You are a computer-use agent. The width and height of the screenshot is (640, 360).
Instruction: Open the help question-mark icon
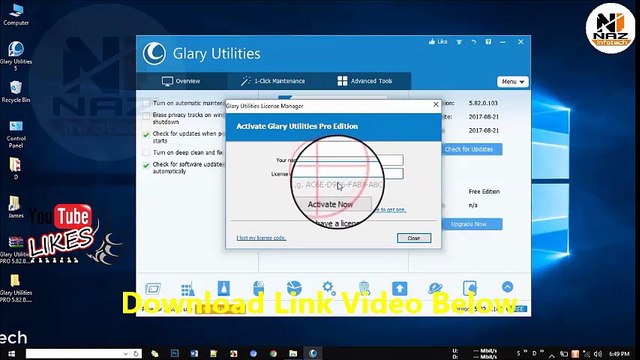[x=488, y=42]
